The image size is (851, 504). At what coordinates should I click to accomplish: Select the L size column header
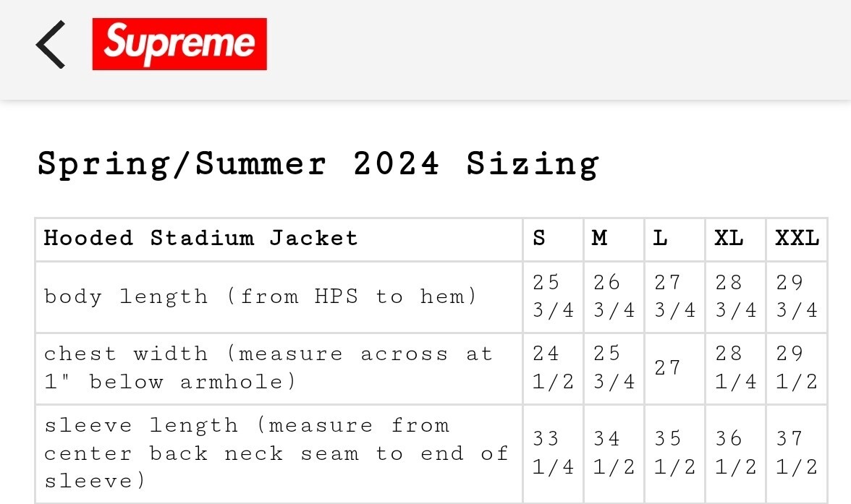pos(660,238)
